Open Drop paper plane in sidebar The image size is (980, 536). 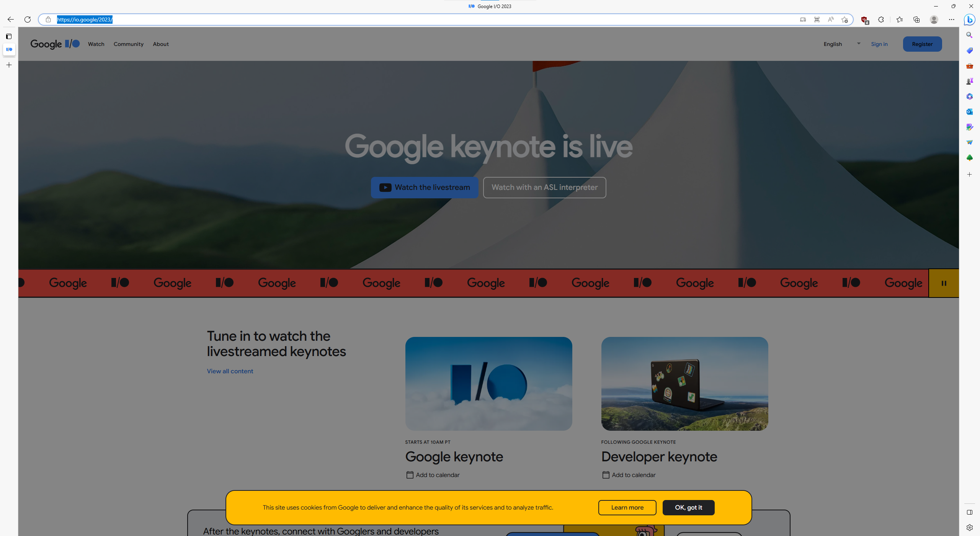[x=970, y=142]
